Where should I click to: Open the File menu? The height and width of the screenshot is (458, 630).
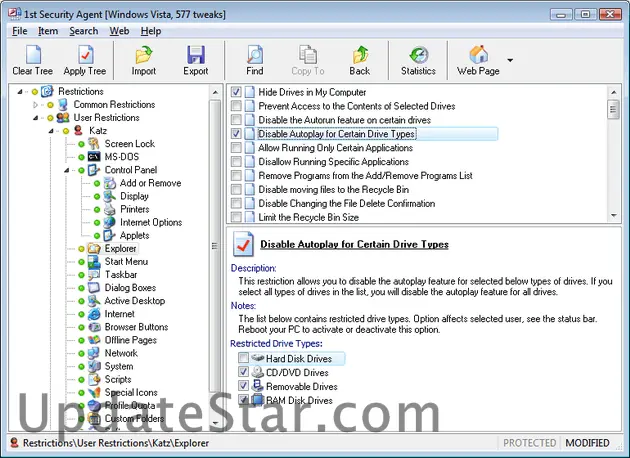coord(19,31)
